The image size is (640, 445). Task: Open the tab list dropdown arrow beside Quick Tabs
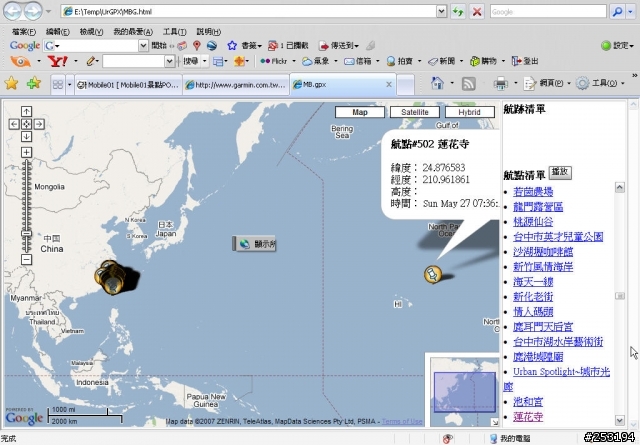coord(69,85)
